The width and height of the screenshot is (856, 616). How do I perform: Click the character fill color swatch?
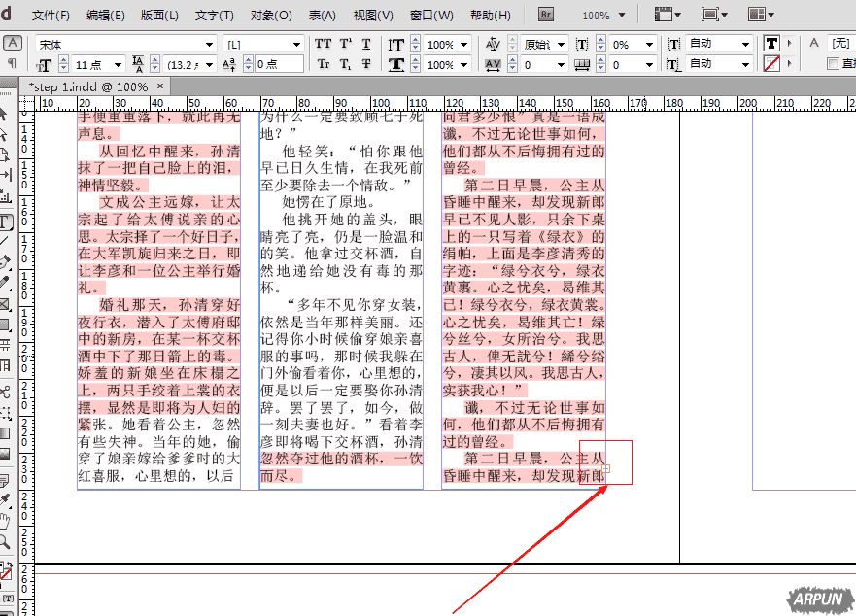click(771, 44)
